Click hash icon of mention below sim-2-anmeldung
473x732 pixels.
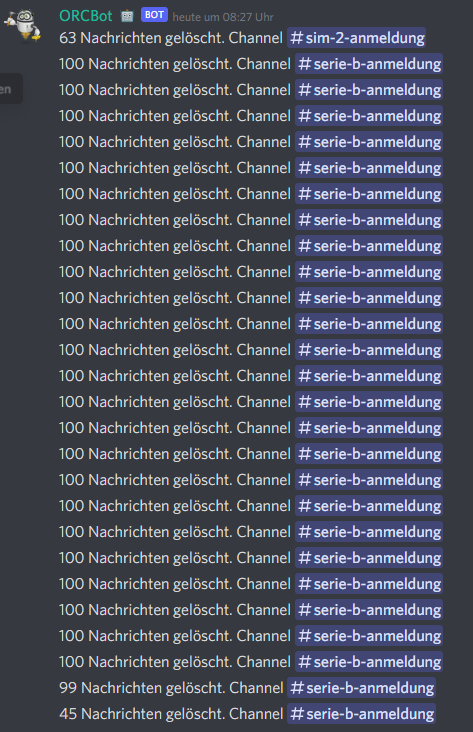304,64
